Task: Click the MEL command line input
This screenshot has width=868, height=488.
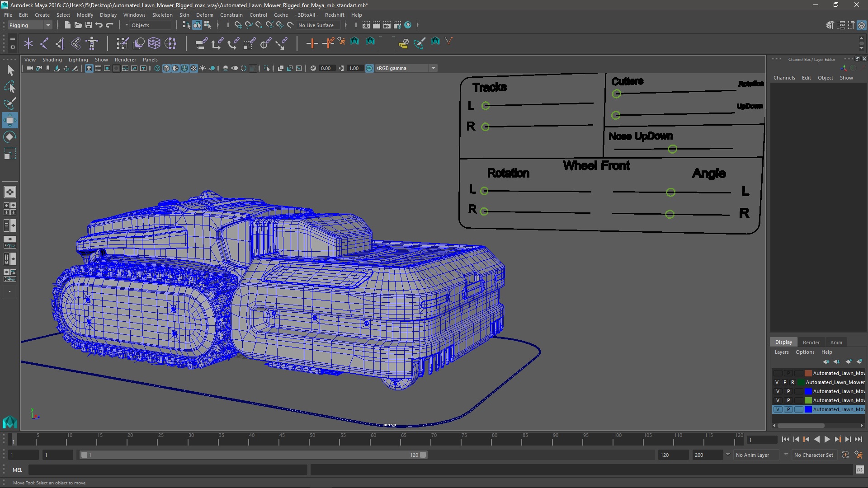Action: point(168,470)
